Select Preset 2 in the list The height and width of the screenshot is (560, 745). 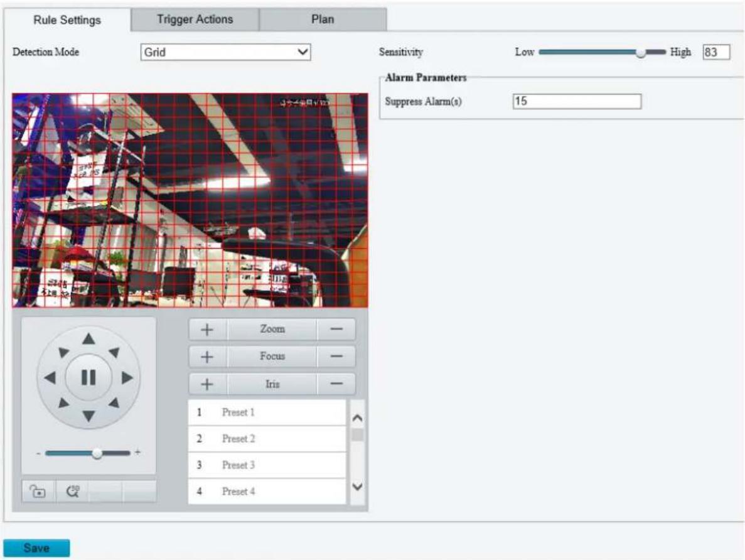click(267, 438)
